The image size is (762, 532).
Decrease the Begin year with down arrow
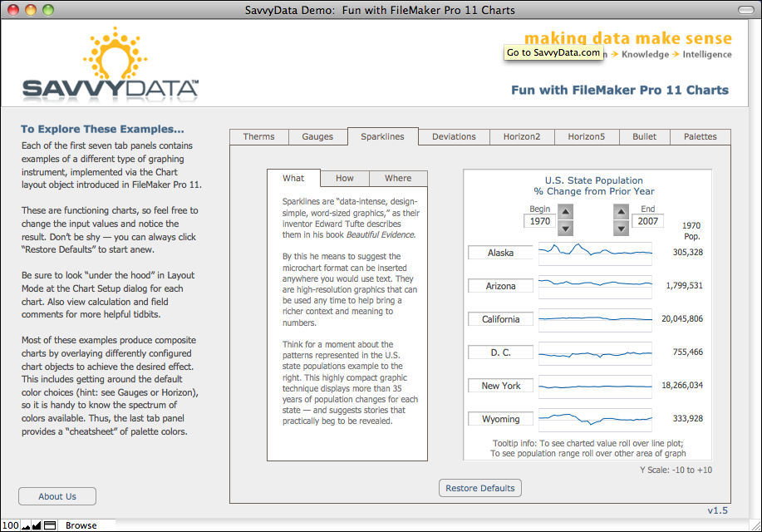565,228
